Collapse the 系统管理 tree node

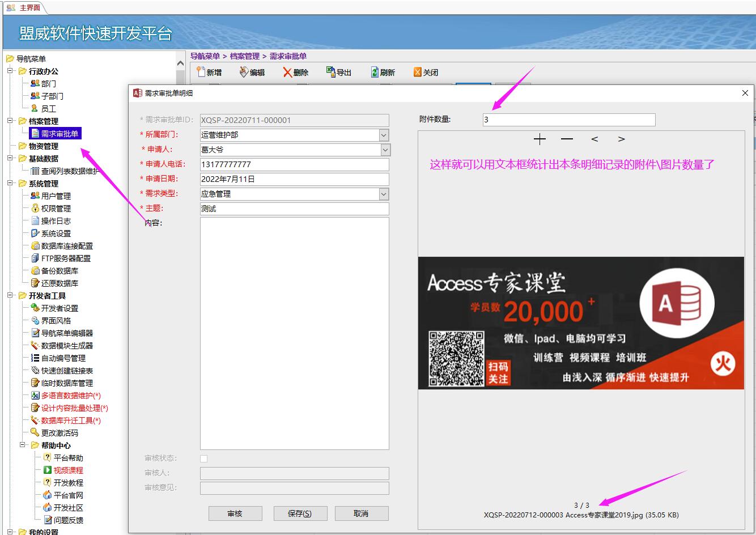tap(10, 184)
